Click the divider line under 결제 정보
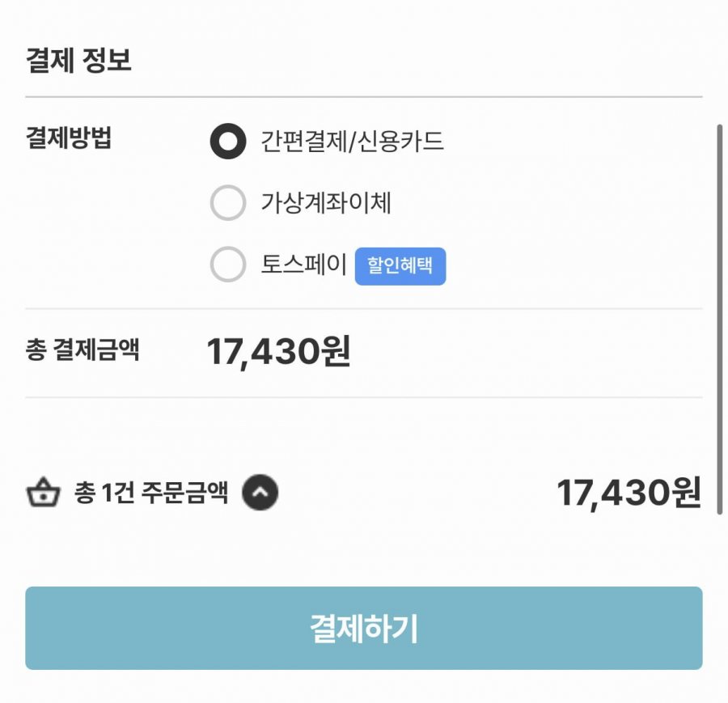The width and height of the screenshot is (728, 703). [363, 97]
